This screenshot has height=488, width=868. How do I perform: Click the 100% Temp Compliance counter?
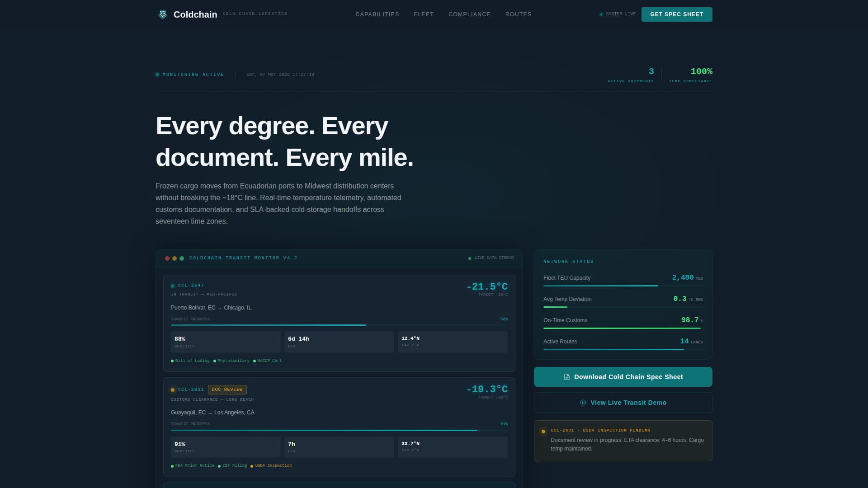[690, 75]
